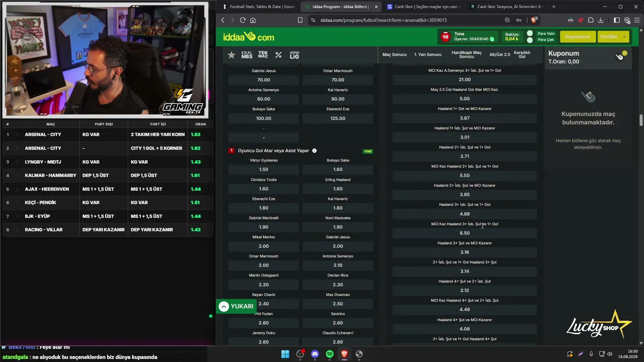Copy member number with copy icon

point(492,39)
